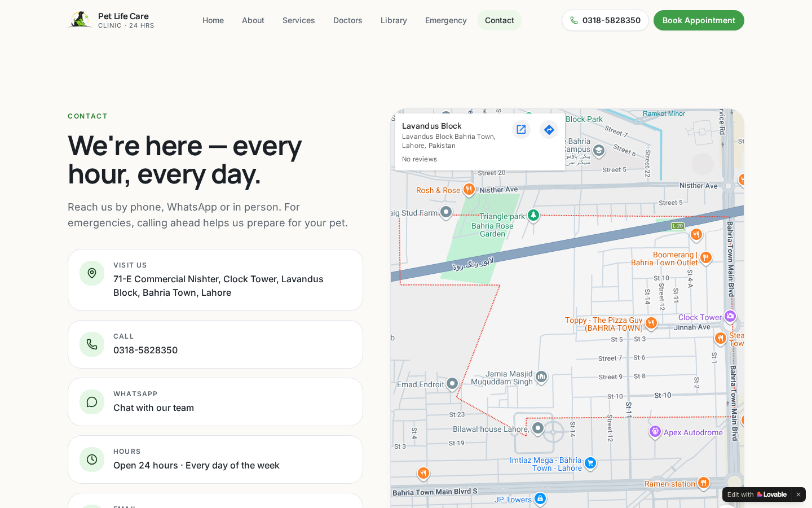This screenshot has width=812, height=508.
Task: Click the Pet Life Care logo icon
Action: pos(80,20)
